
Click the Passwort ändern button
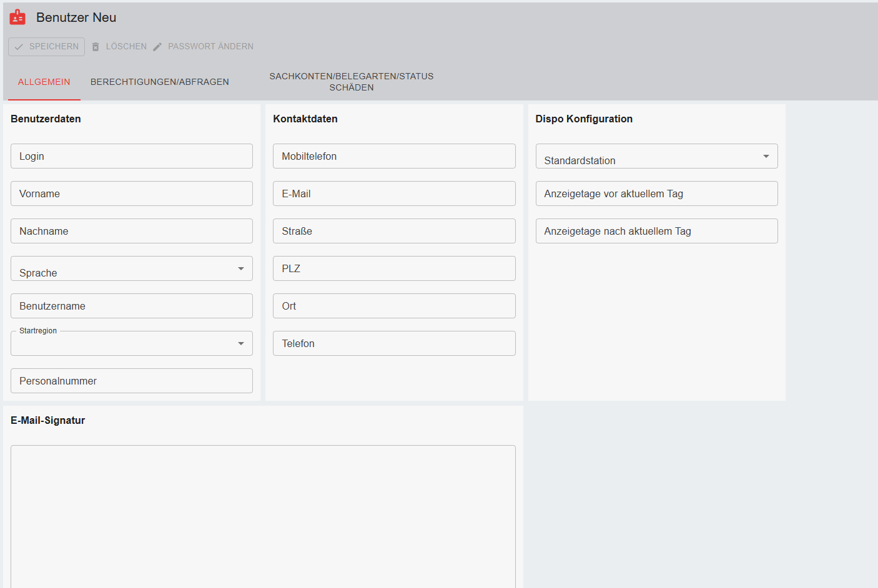204,47
